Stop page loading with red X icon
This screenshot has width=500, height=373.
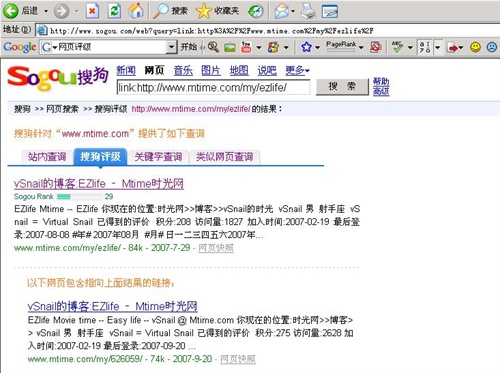point(92,11)
